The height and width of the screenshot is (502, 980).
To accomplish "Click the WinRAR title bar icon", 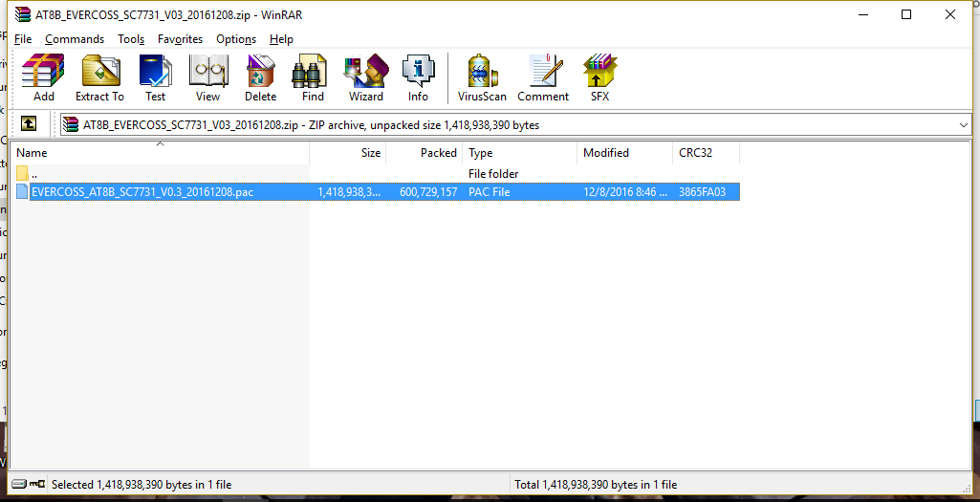I will pos(23,14).
